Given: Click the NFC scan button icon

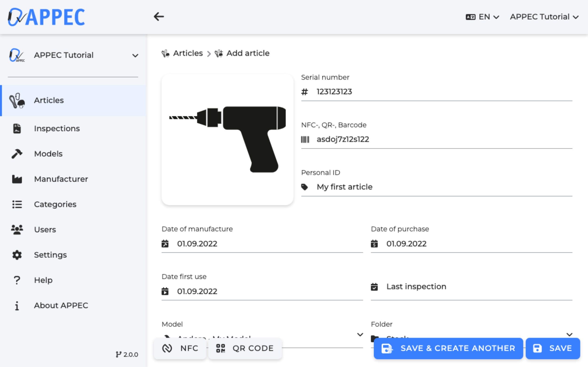Looking at the screenshot, I should (x=167, y=348).
